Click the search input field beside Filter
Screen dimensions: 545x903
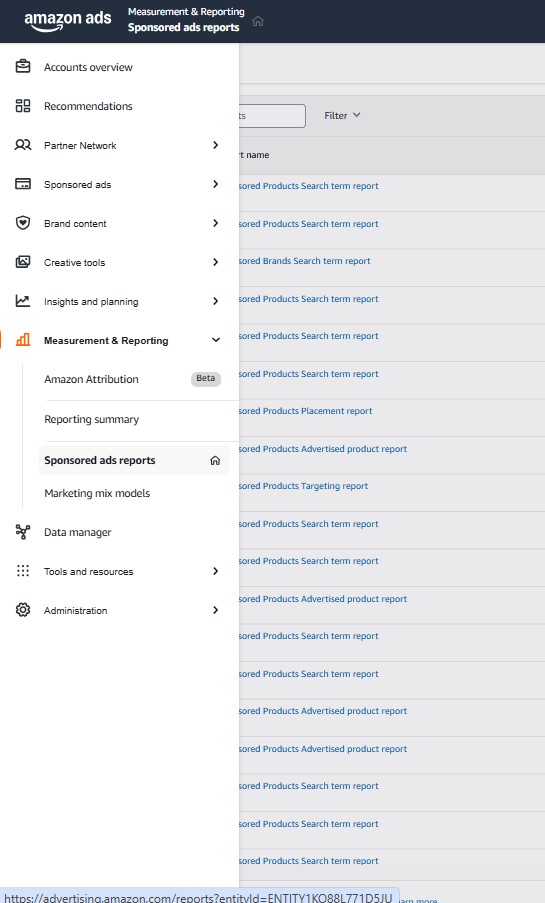(x=272, y=116)
